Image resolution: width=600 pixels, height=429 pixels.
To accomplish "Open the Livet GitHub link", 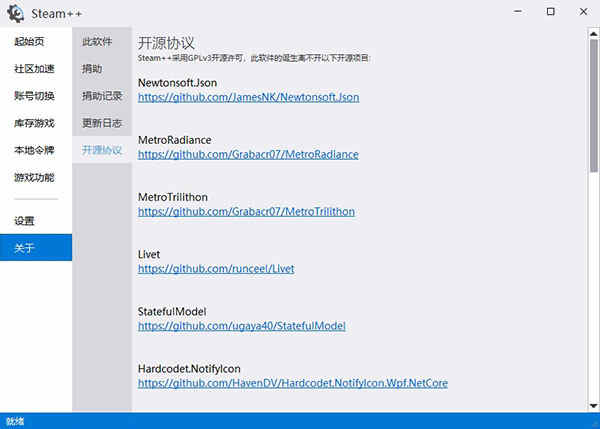I will 216,269.
